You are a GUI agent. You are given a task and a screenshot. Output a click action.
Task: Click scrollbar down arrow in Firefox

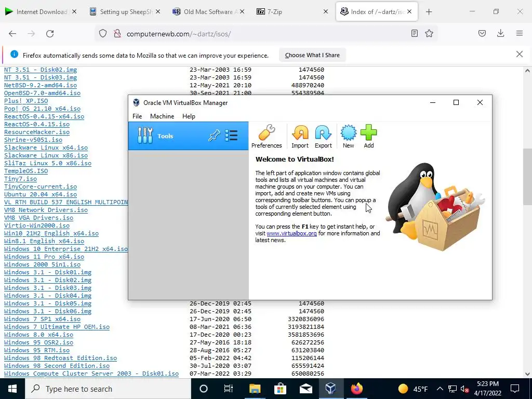tap(527, 374)
